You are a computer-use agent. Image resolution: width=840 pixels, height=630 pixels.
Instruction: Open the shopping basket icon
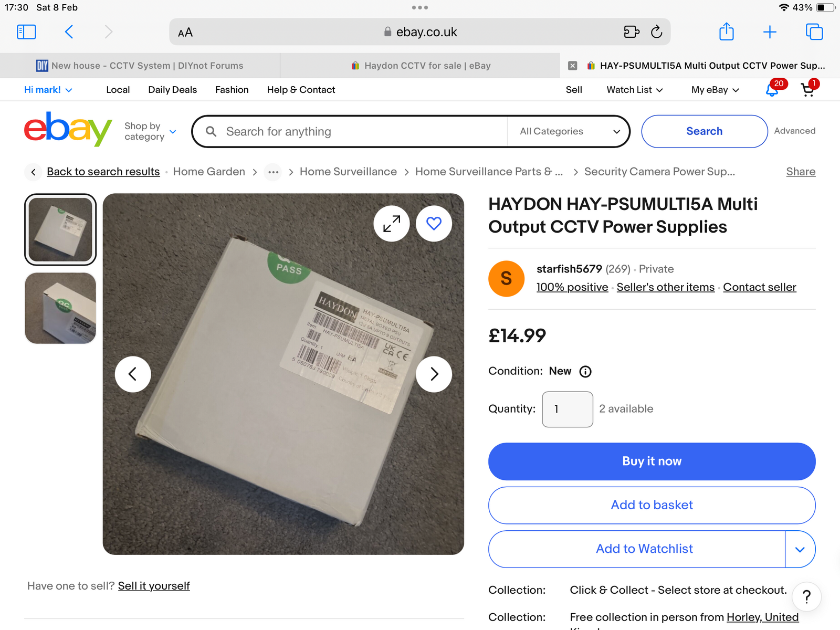pyautogui.click(x=807, y=90)
